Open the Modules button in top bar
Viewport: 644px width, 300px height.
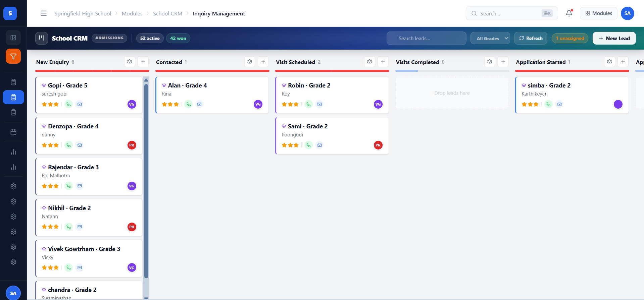point(599,13)
